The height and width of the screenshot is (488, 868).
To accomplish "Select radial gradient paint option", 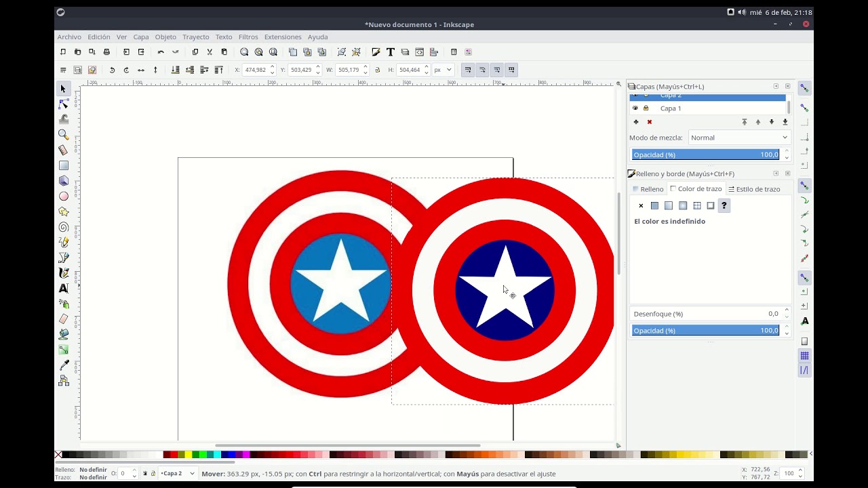I will 683,205.
